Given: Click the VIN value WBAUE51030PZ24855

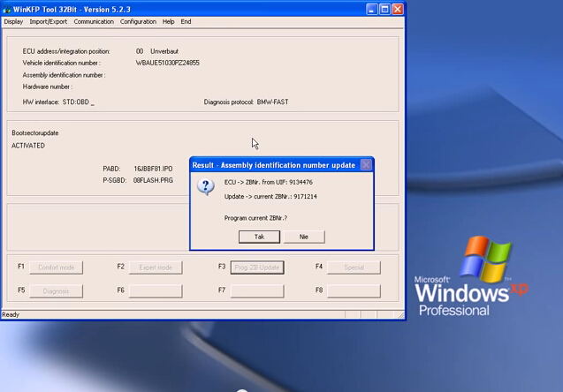Looking at the screenshot, I should pos(167,63).
